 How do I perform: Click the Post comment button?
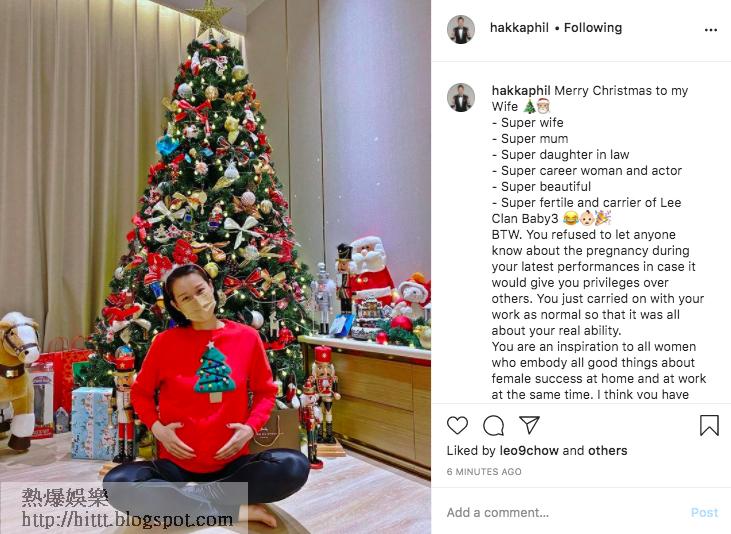click(704, 513)
